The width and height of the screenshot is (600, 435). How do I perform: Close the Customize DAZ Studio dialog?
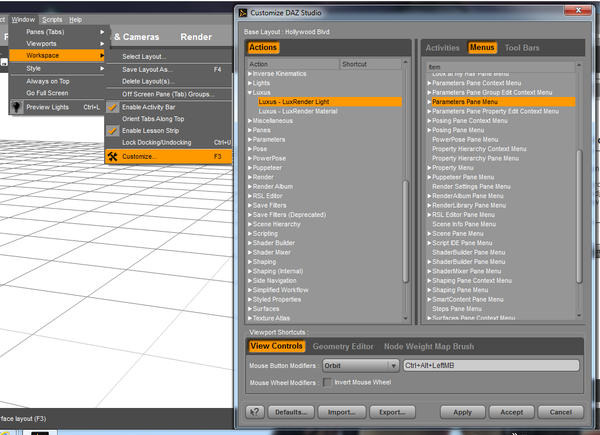(x=578, y=10)
